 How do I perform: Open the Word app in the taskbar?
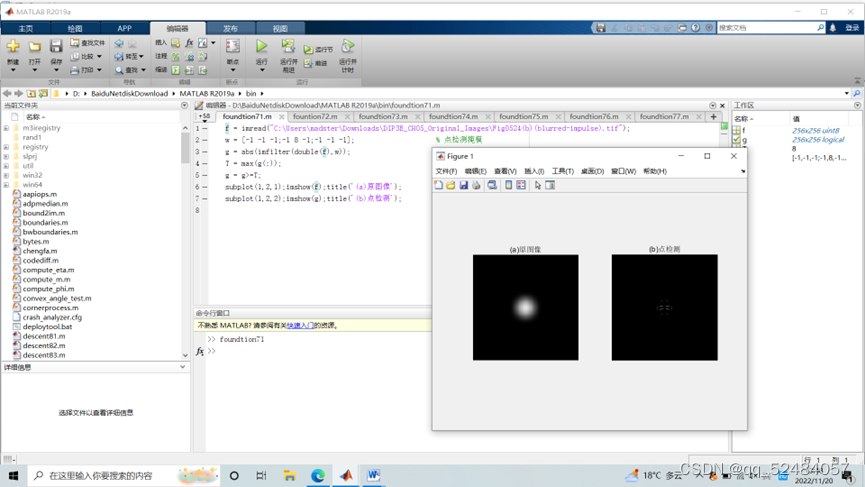373,475
